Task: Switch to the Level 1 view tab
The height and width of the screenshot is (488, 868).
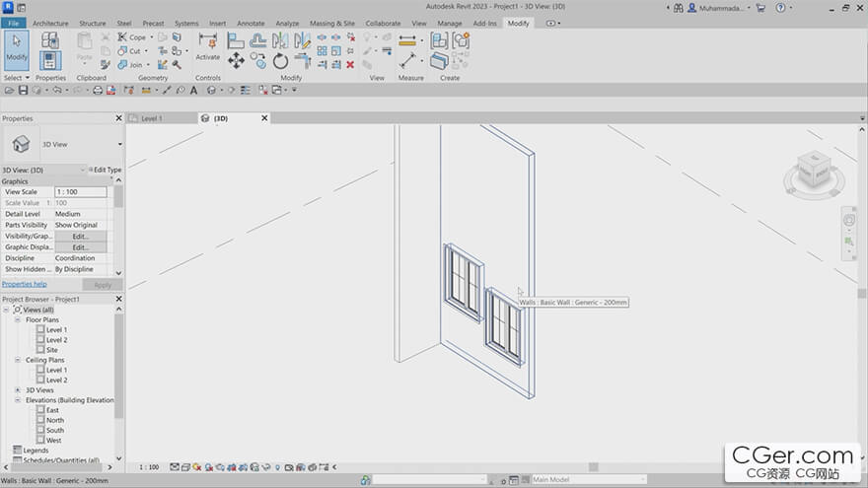Action: [x=151, y=118]
